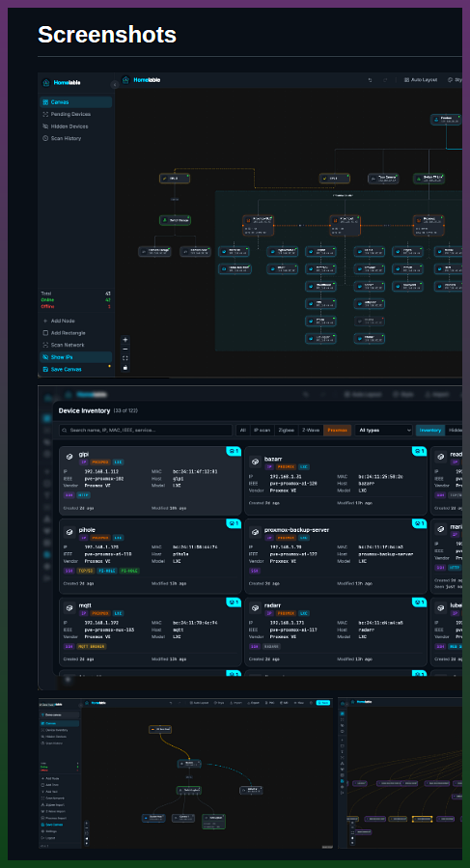Toggle Show IPs in the sidebar
470x868 pixels.
tap(76, 357)
